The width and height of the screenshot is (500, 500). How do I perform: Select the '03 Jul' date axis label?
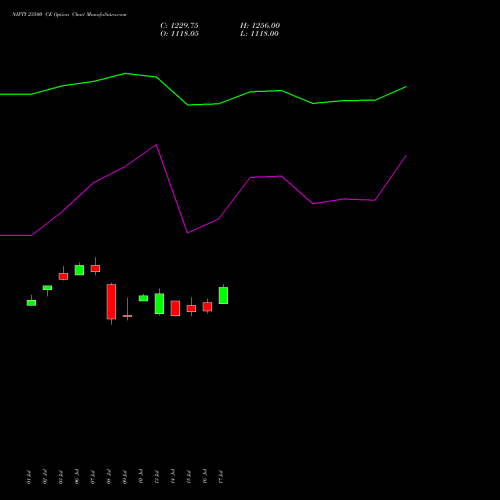coord(61,477)
